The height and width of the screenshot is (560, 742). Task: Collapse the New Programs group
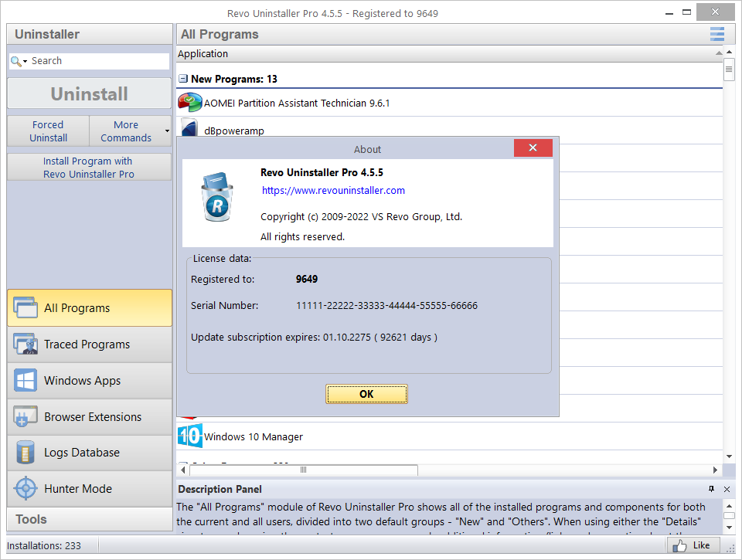[x=183, y=79]
